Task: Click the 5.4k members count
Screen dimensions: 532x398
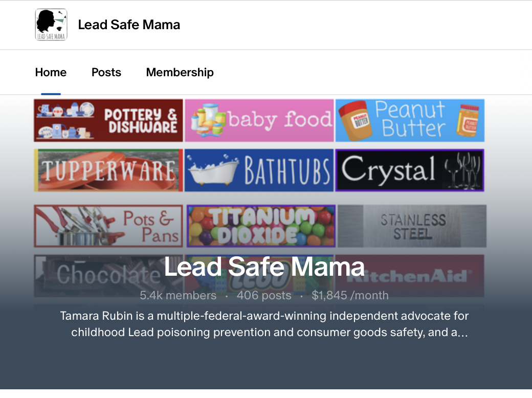Action: (x=178, y=295)
